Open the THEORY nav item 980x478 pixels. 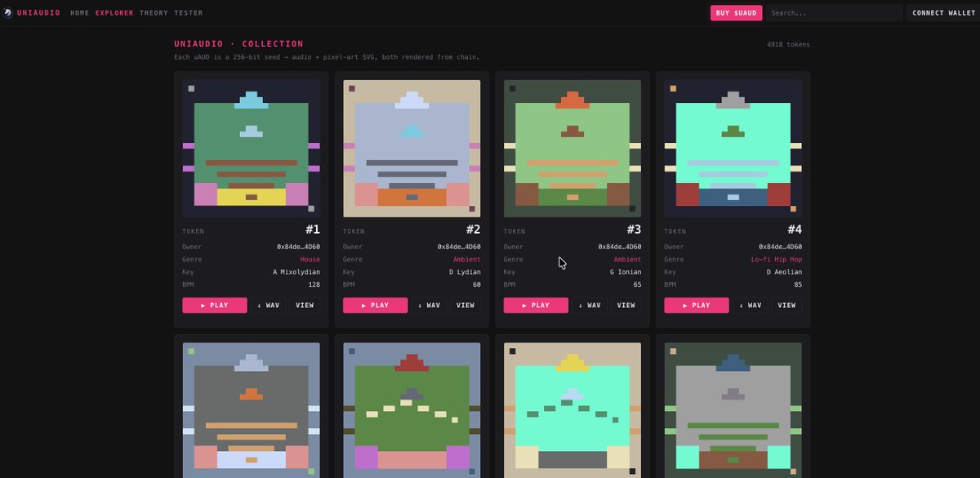point(154,13)
